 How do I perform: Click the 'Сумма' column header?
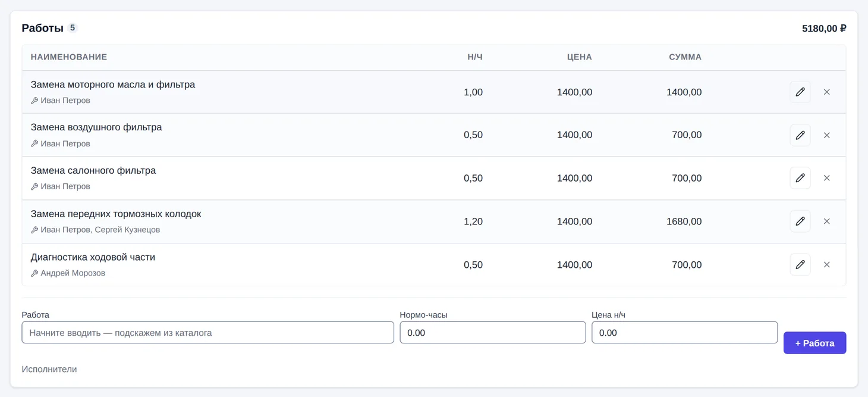tap(685, 57)
